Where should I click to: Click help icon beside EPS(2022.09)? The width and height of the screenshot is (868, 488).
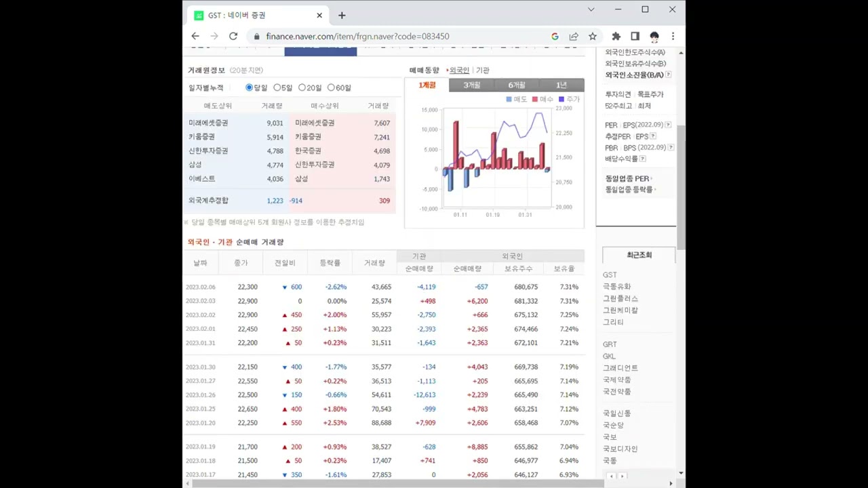click(668, 125)
